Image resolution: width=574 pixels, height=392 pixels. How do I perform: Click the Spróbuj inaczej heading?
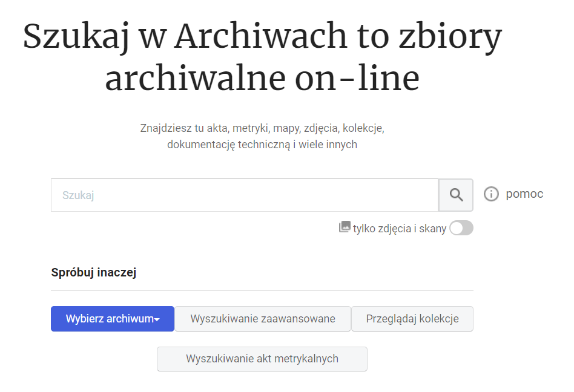click(94, 272)
